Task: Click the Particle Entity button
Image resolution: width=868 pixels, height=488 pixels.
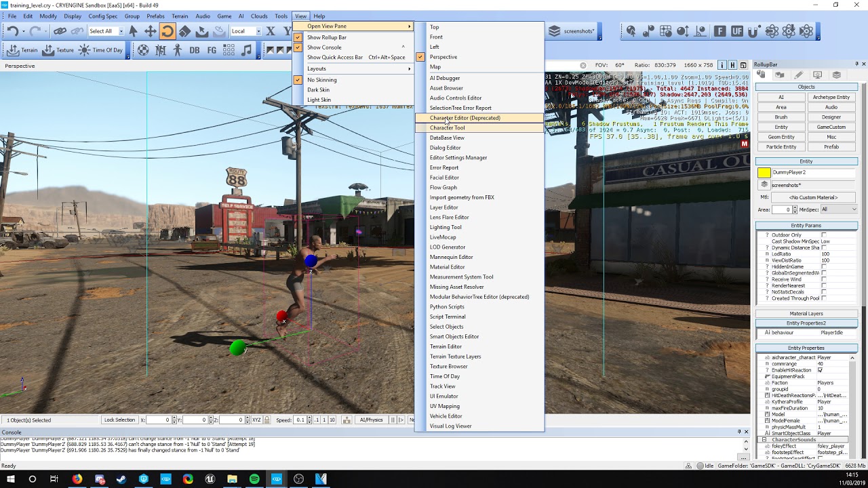Action: tap(781, 146)
